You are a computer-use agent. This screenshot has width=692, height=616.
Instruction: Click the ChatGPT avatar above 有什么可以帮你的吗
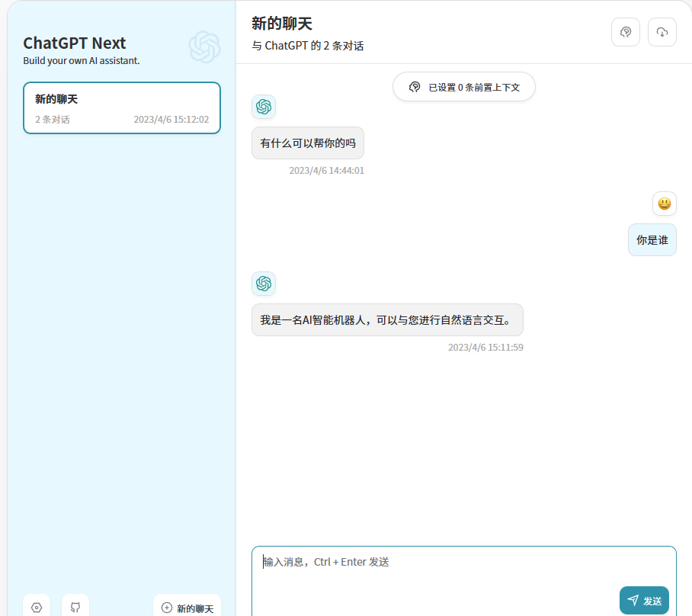click(264, 107)
